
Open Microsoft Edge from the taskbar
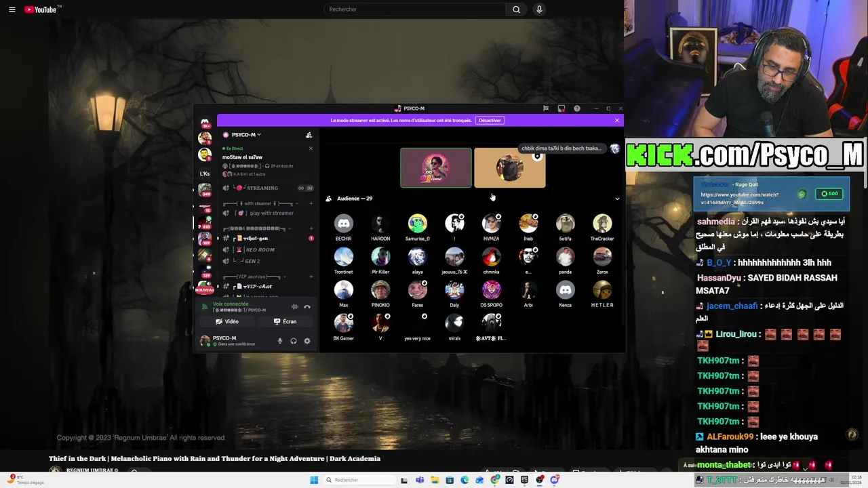click(465, 480)
